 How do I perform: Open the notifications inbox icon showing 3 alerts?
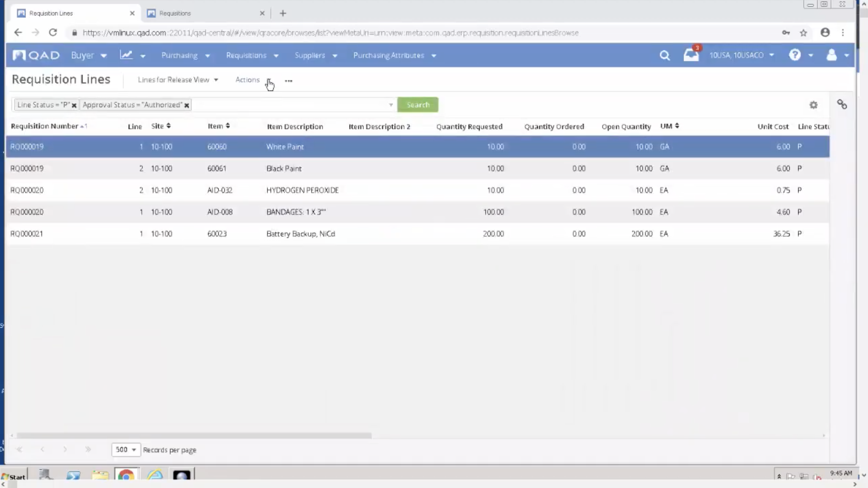[x=691, y=55]
